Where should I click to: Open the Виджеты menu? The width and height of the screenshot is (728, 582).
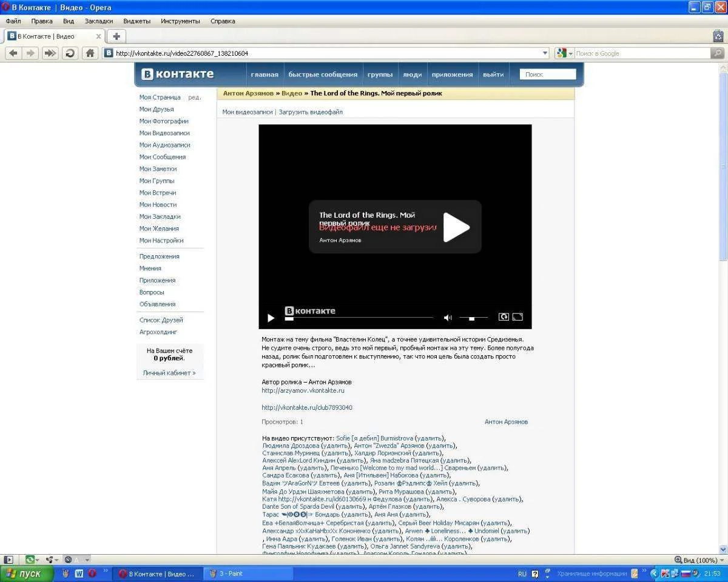(137, 21)
